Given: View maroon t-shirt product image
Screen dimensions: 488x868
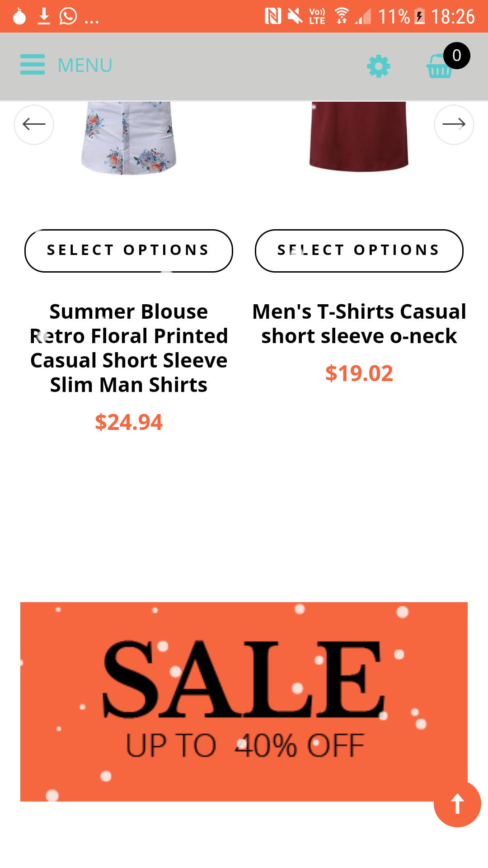Looking at the screenshot, I should 359,137.
